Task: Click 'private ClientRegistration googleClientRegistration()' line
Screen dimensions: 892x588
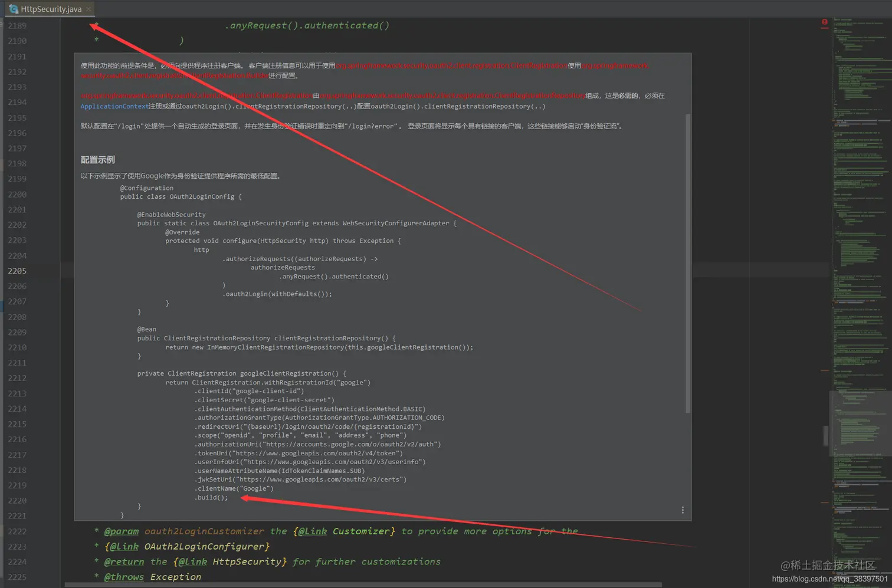Action: pos(241,373)
